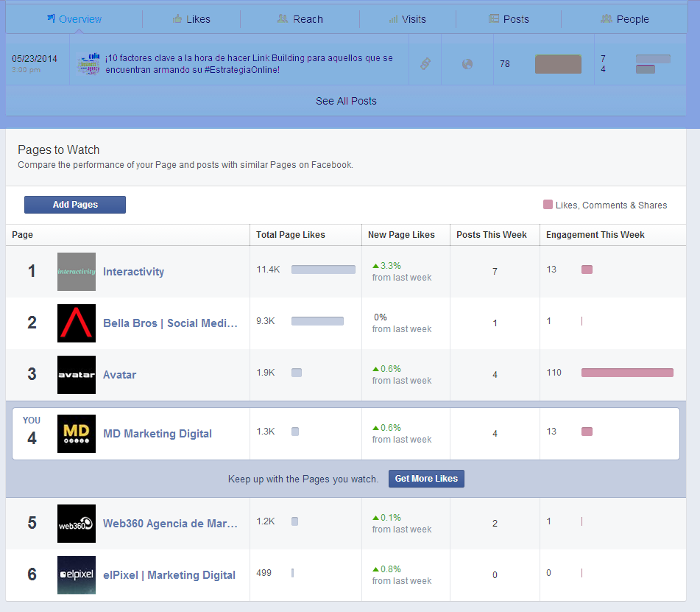The height and width of the screenshot is (612, 700).
Task: Switch to the Reach tab
Action: (300, 19)
